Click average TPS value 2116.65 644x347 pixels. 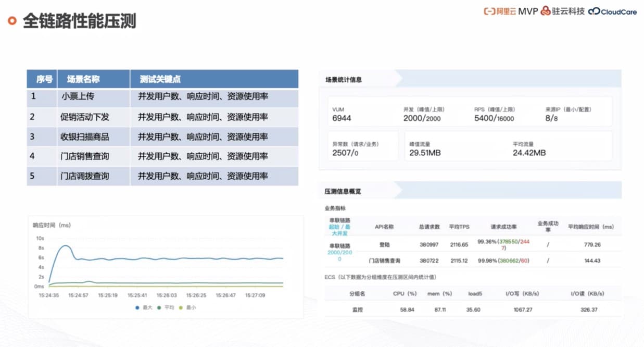[458, 244]
